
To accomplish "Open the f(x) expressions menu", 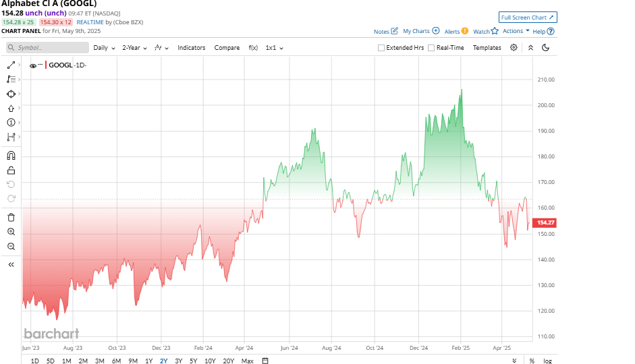I will (253, 48).
